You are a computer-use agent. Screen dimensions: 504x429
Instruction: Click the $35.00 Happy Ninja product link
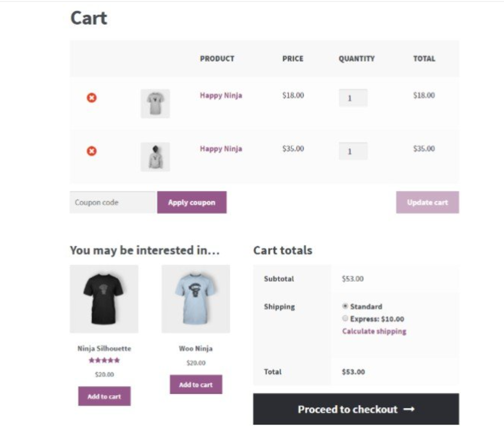tap(221, 149)
